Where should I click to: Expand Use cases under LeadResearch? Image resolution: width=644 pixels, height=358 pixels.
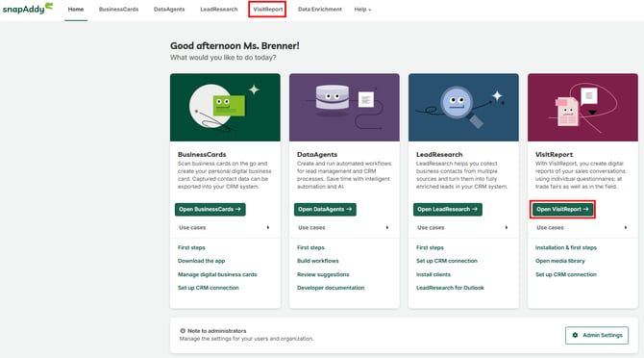tap(462, 227)
